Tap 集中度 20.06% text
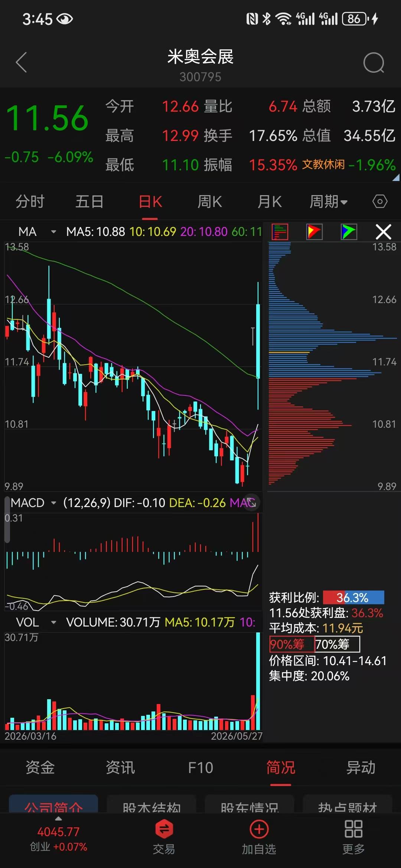Image resolution: width=401 pixels, height=868 pixels. [309, 676]
